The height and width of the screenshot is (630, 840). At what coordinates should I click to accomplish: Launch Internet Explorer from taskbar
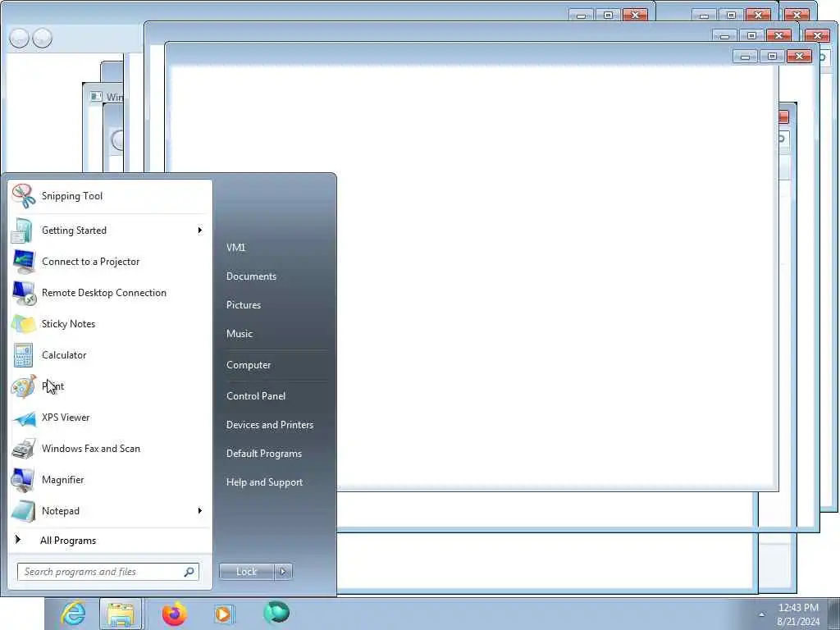(73, 614)
